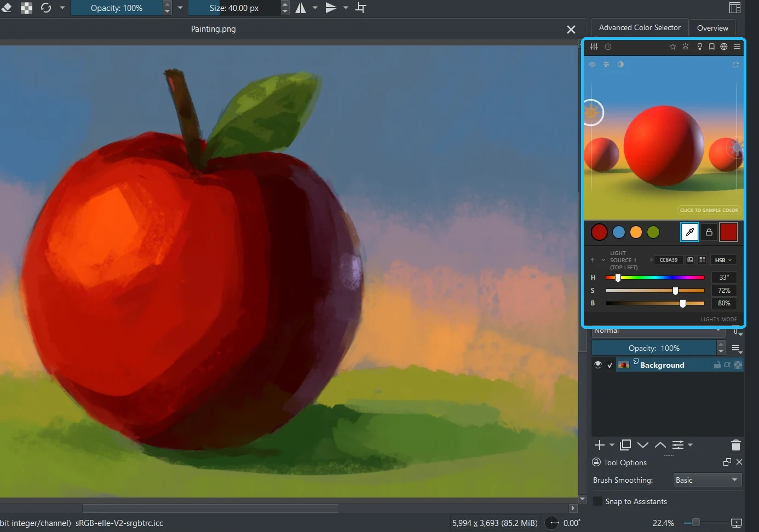Click the reload brush preset icon

pos(46,8)
